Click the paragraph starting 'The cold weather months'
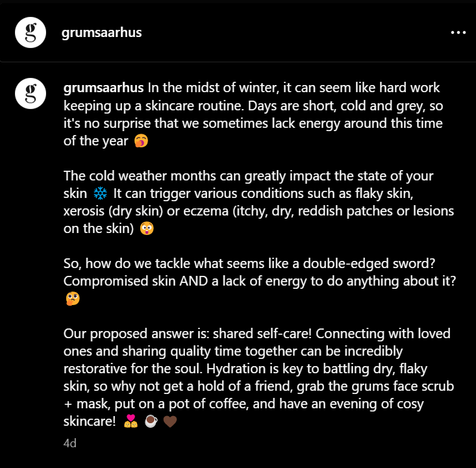Viewport: 476px width, 468px height. tap(258, 202)
